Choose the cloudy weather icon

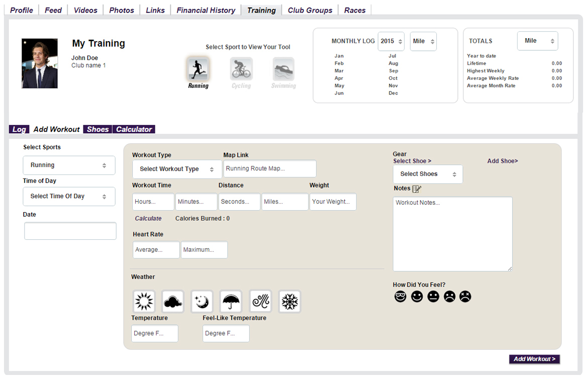tap(172, 302)
